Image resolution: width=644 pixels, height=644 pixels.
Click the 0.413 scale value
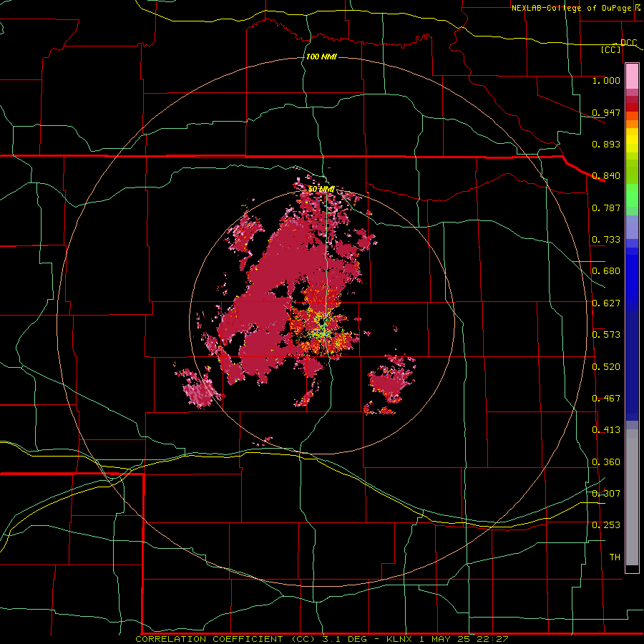pyautogui.click(x=606, y=430)
